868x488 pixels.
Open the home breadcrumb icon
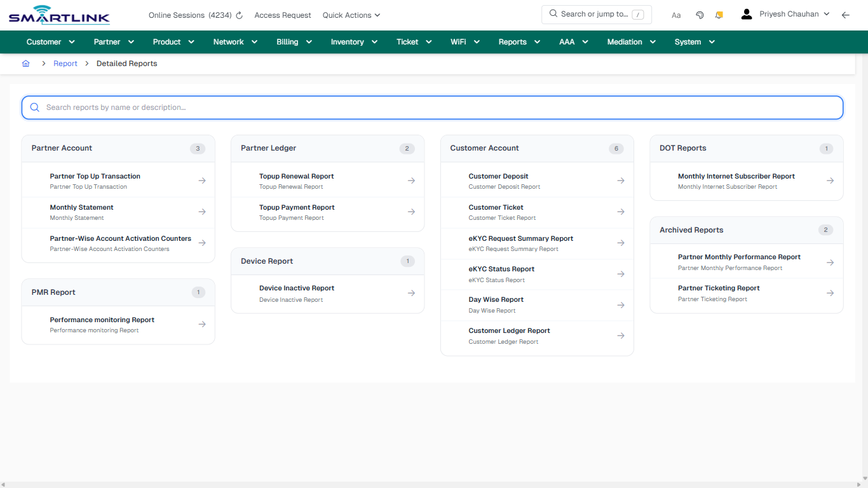pyautogui.click(x=25, y=63)
